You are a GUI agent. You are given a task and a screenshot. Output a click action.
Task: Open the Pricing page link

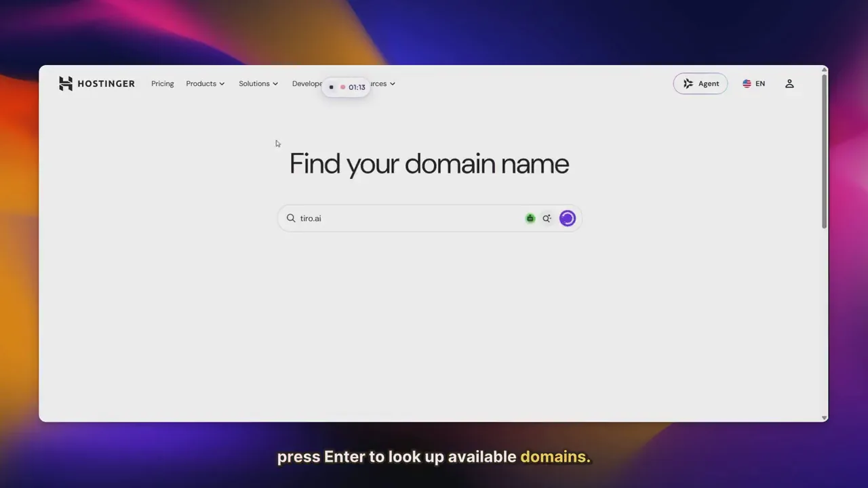162,83
